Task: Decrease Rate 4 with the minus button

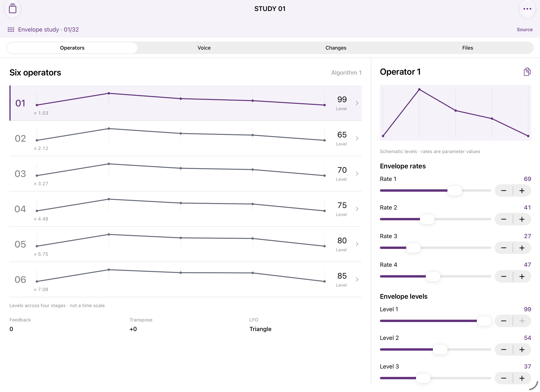Action: point(504,276)
